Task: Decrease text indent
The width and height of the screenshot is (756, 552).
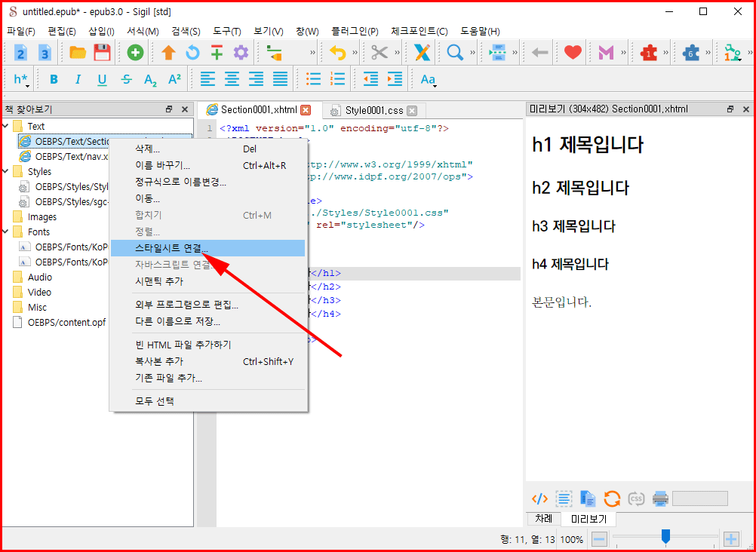Action: point(370,79)
